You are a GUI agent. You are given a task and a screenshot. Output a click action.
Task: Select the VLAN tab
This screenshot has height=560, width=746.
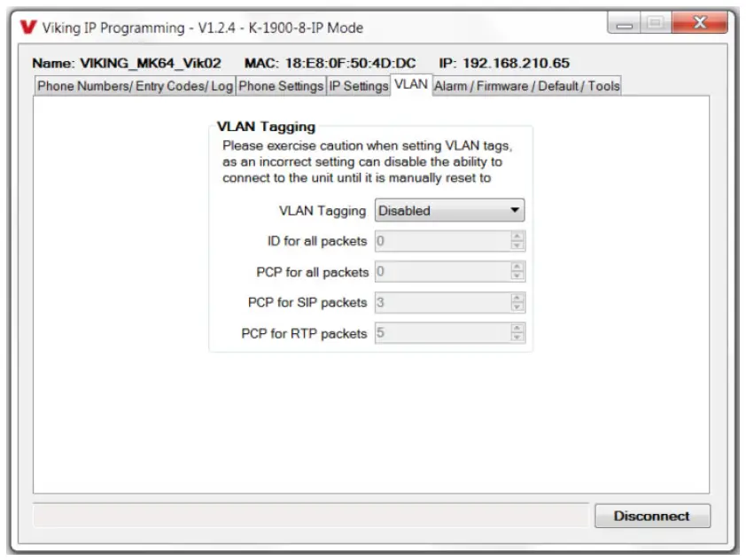tap(411, 85)
